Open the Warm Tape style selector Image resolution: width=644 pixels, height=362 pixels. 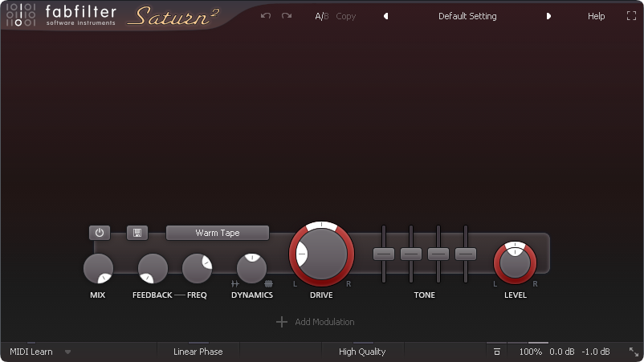coord(218,233)
